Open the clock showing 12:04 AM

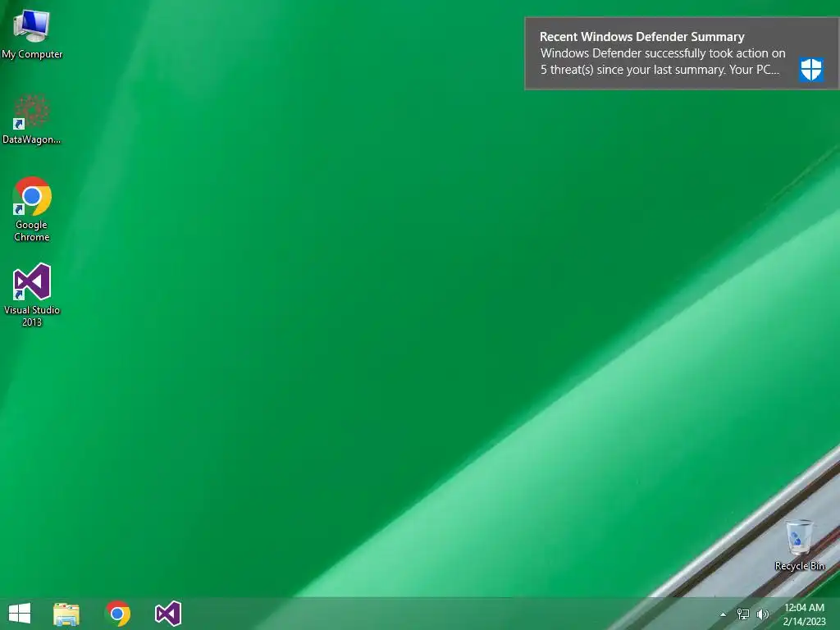click(x=804, y=614)
